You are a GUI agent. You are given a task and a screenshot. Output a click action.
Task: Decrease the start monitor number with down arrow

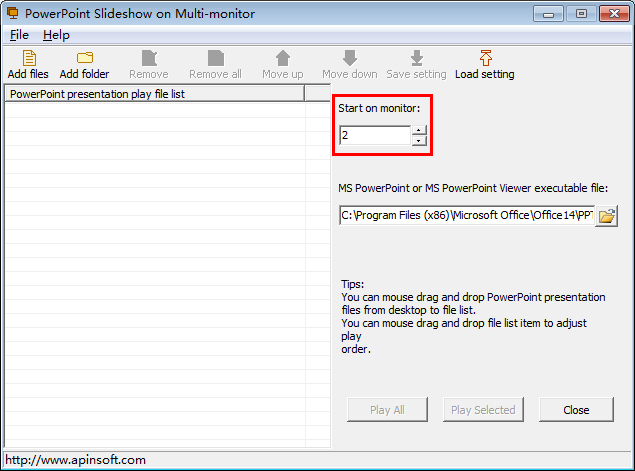(x=419, y=141)
